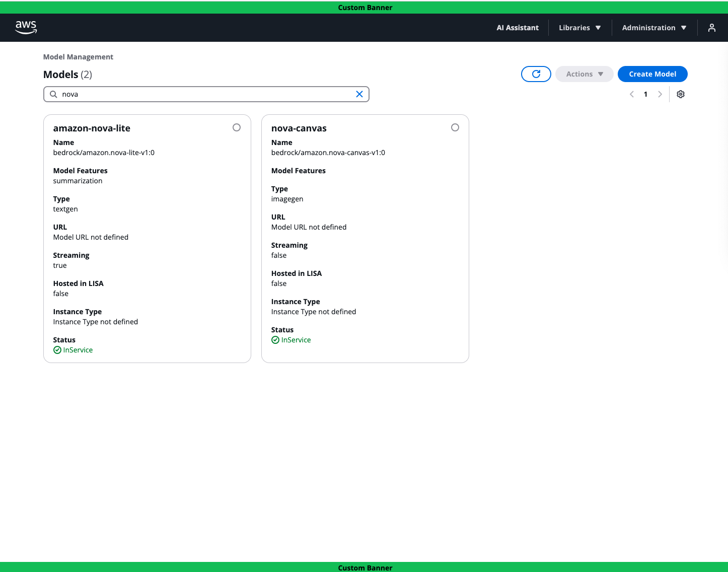Viewport: 728px width, 572px height.
Task: Open the AI Assistant page
Action: click(x=518, y=28)
